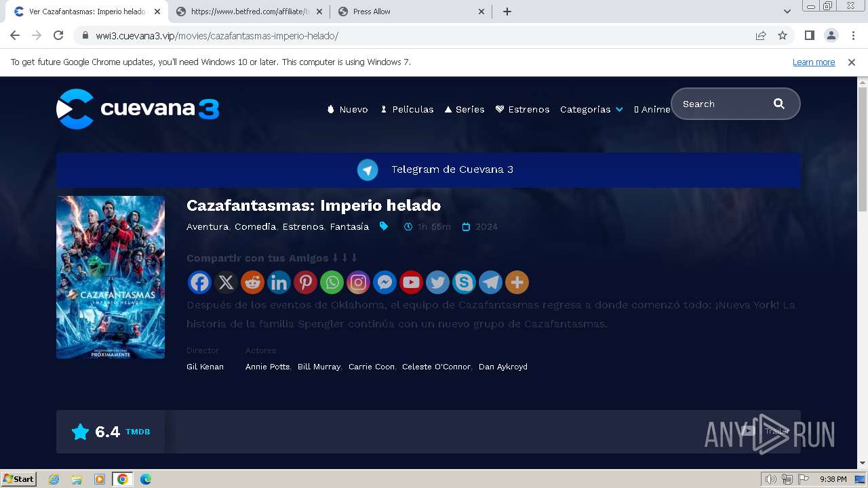The image size is (868, 488).
Task: Open Chrome three-dot menu
Action: click(853, 35)
